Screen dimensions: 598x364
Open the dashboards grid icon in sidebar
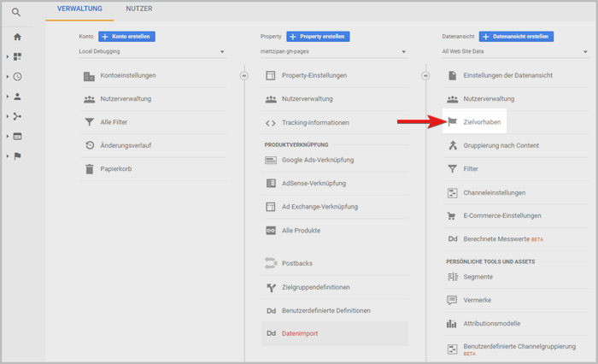pyautogui.click(x=17, y=57)
